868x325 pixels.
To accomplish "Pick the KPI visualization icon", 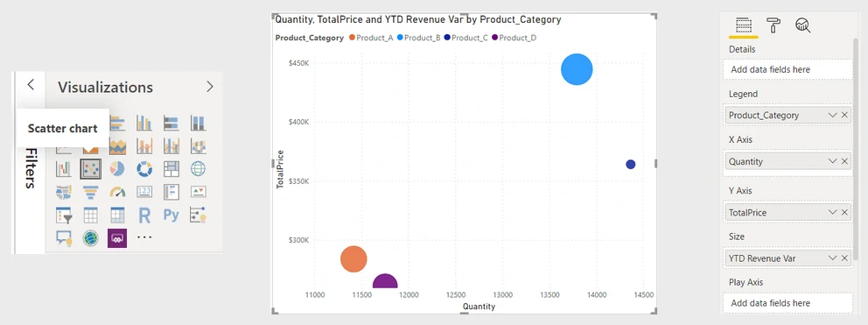I will pyautogui.click(x=198, y=192).
